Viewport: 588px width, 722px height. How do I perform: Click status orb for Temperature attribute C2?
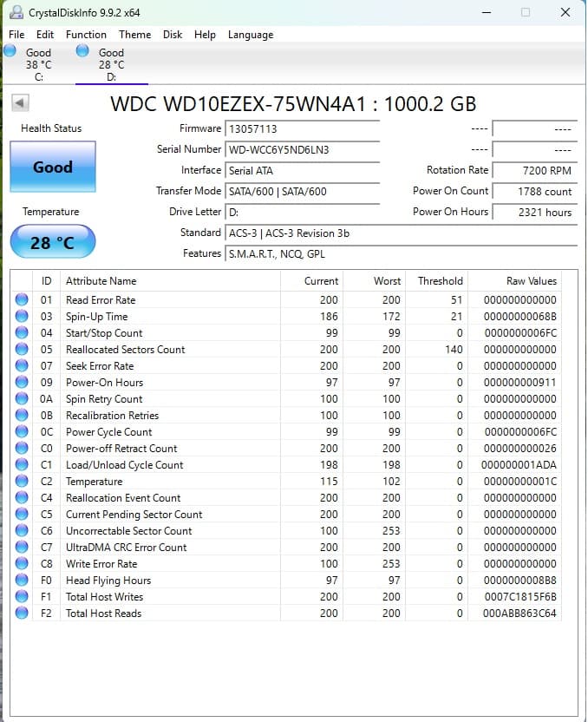point(22,481)
